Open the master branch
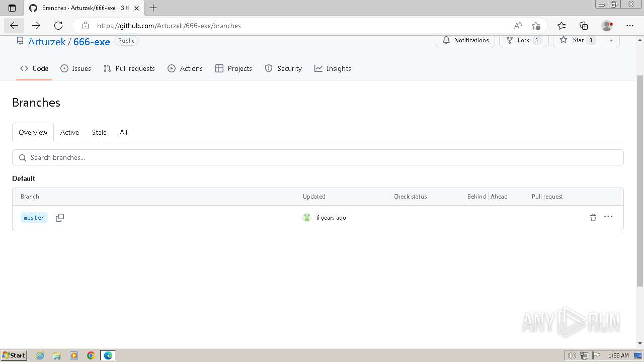Screen dimensions: 644x362 pyautogui.click(x=34, y=218)
